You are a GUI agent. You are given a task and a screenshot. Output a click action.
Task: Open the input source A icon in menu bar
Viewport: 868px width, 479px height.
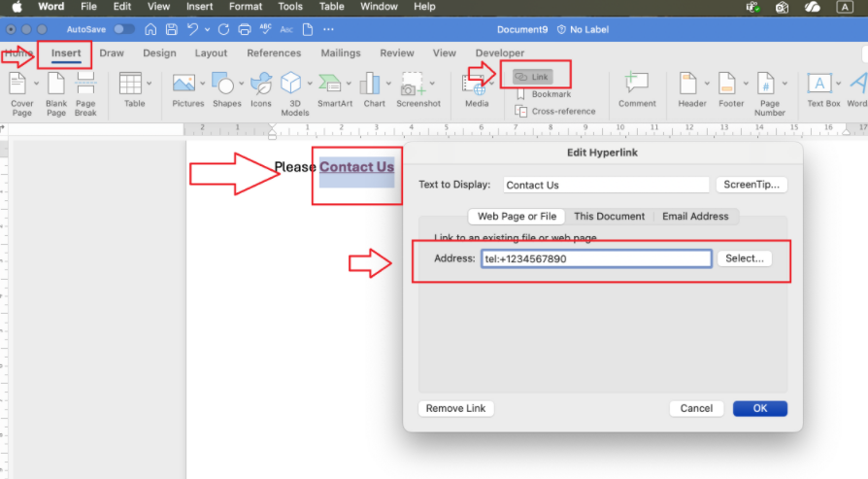(x=844, y=7)
